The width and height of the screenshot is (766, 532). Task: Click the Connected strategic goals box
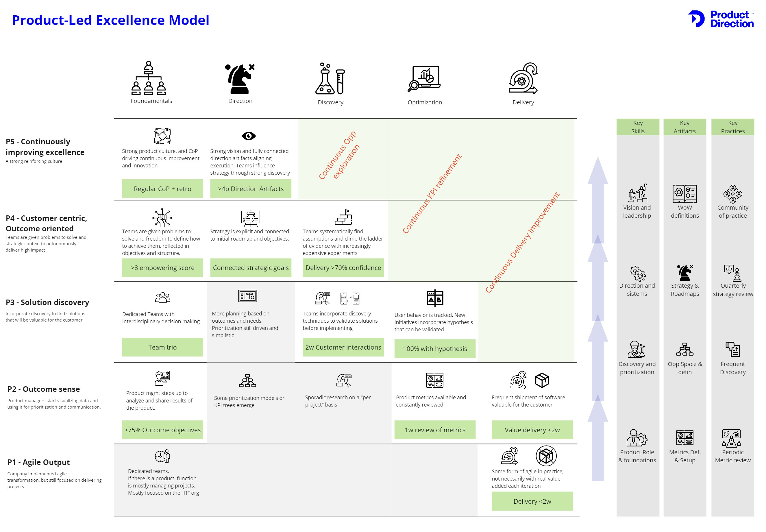(251, 268)
